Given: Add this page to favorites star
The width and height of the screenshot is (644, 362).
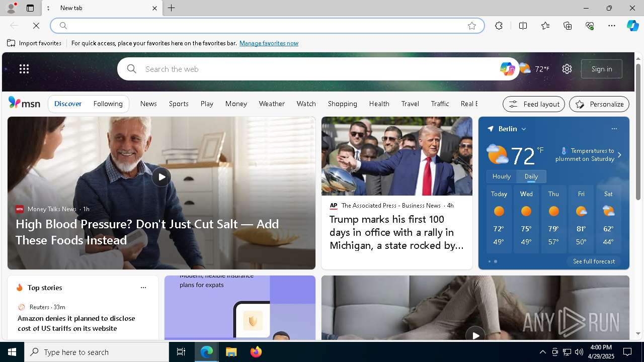Looking at the screenshot, I should [472, 26].
